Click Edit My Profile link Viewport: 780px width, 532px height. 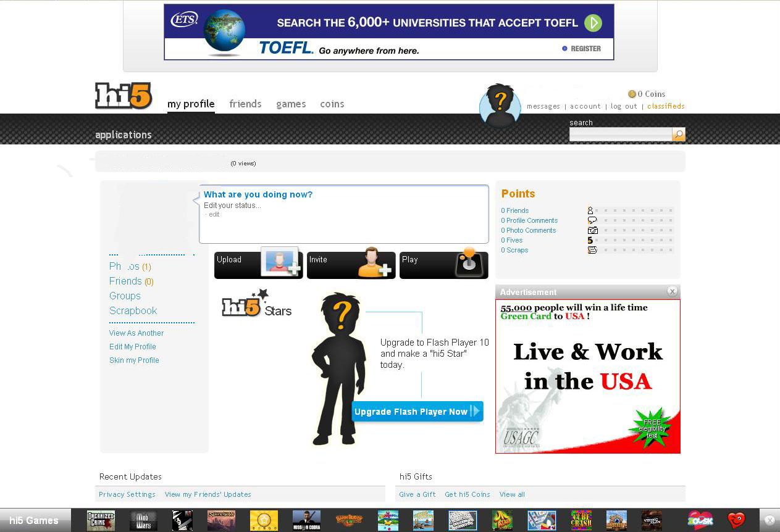click(x=133, y=347)
